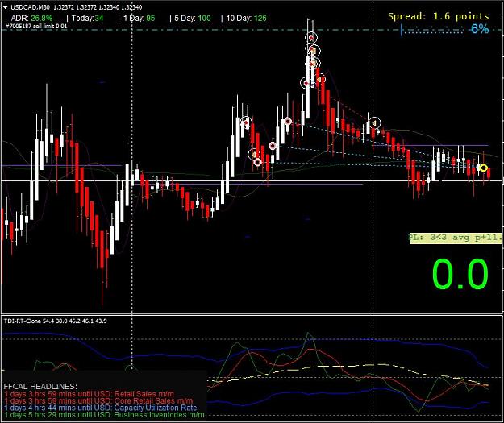Select the USD: Capacity Utilization Rate headline
This screenshot has width=504, height=423.
(x=100, y=408)
